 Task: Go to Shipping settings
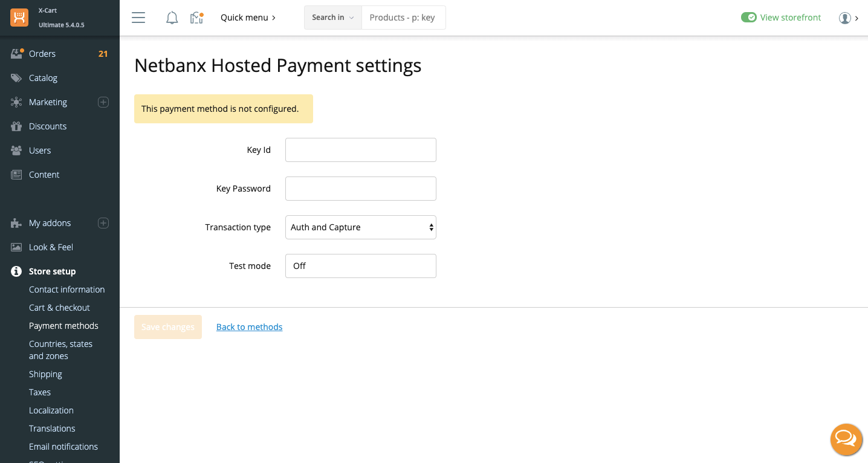[45, 374]
